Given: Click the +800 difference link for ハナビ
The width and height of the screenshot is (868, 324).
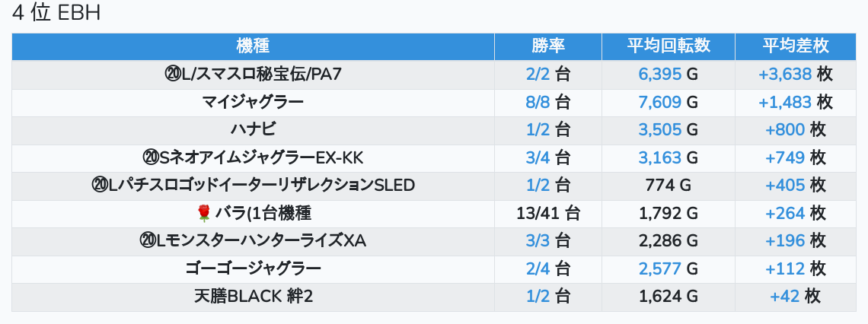Looking at the screenshot, I should point(785,129).
